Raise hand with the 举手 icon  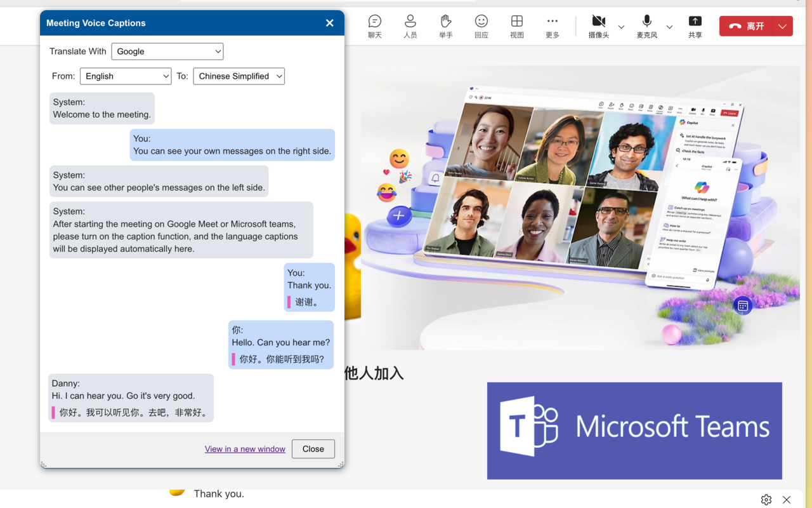tap(446, 27)
